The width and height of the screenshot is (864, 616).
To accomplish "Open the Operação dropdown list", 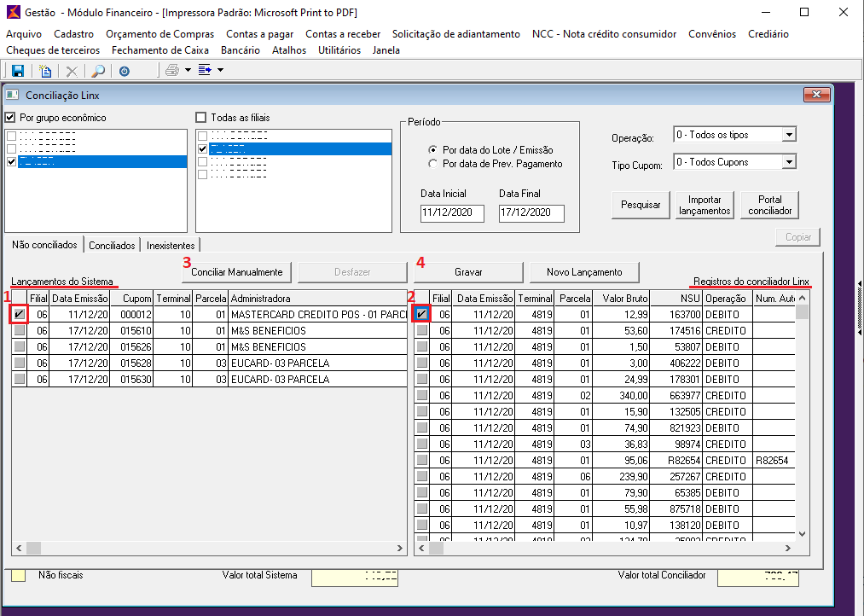I will pos(788,135).
